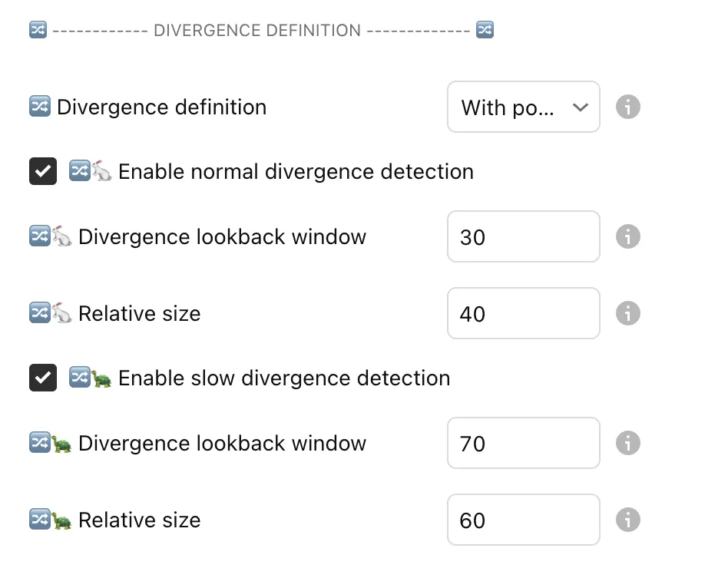This screenshot has width=728, height=568.
Task: Select slow lookback window field showing 70
Action: 523,443
